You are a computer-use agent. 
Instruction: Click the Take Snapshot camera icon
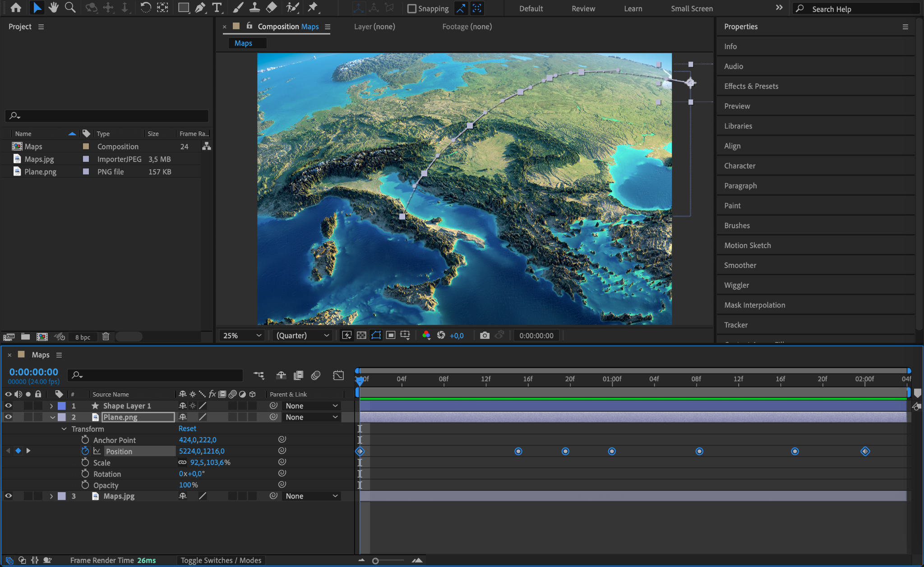coord(485,335)
